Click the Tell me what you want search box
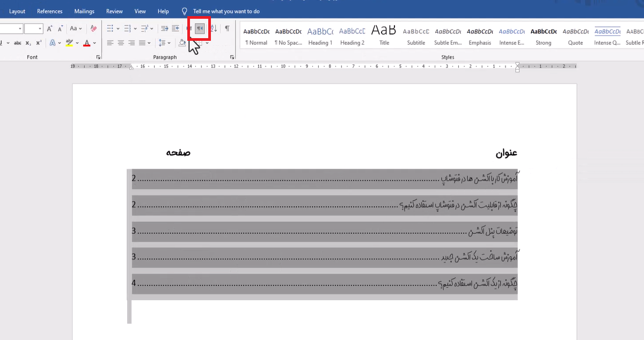This screenshot has width=644, height=340. (226, 11)
